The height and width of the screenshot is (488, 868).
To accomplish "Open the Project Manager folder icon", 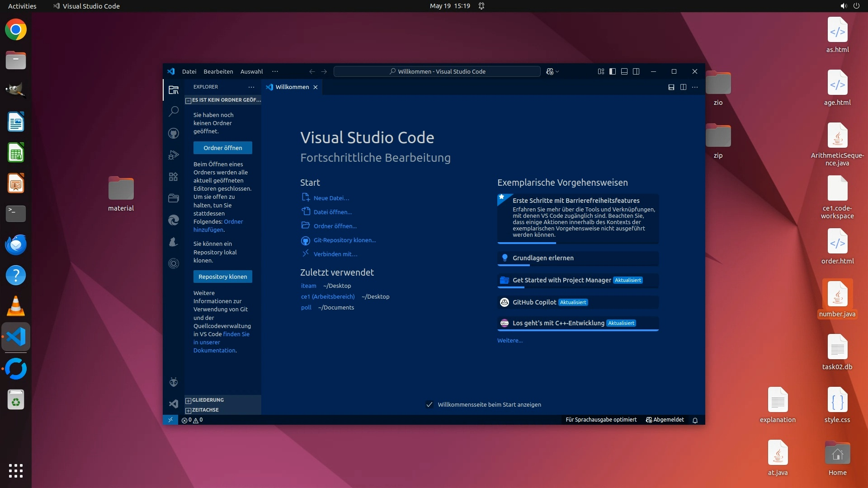I will tap(174, 198).
